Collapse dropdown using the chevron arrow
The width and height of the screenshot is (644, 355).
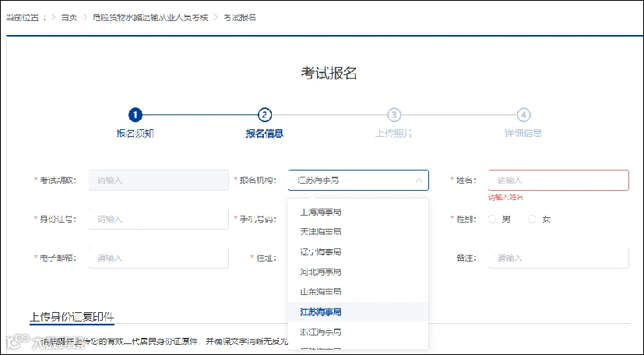pos(418,180)
